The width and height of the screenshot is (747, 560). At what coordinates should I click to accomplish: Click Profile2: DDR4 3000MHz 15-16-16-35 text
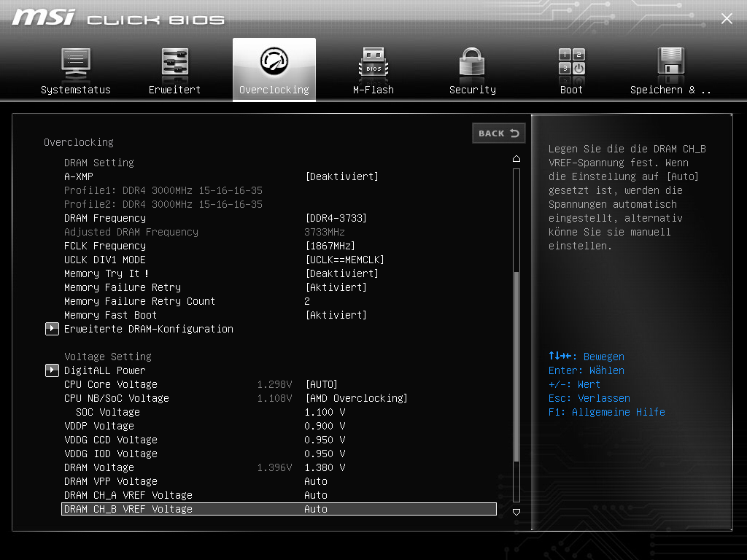[x=163, y=204]
